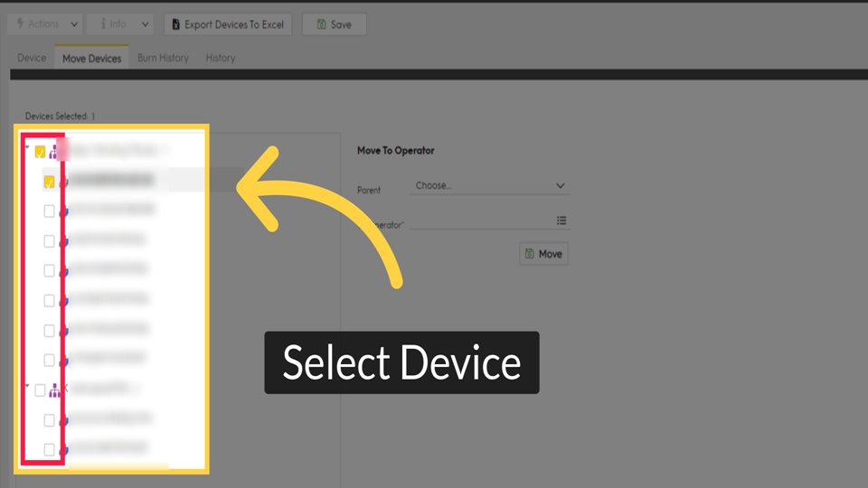
Task: Uncheck the highlighted device's checkbox
Action: pyautogui.click(x=49, y=182)
